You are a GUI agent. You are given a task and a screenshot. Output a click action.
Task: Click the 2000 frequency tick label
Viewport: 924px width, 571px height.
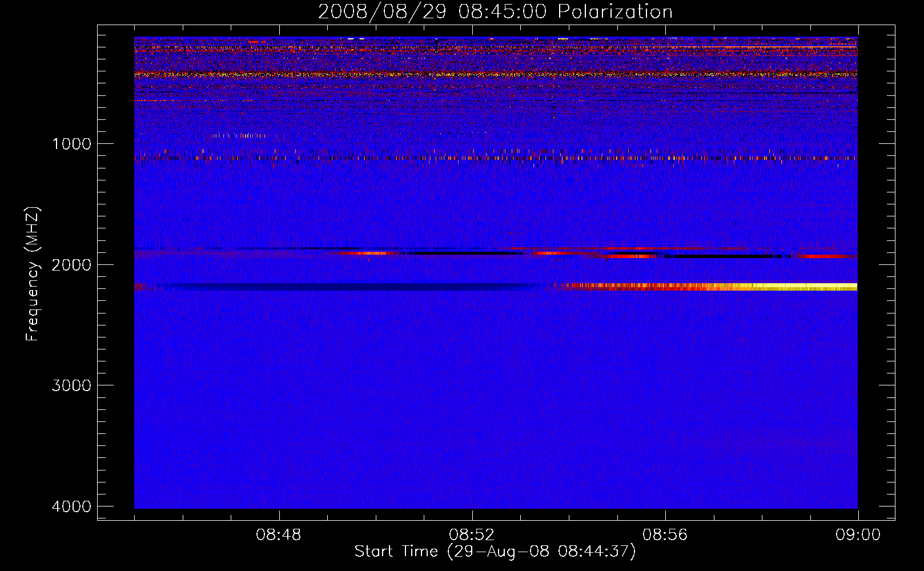(x=71, y=264)
